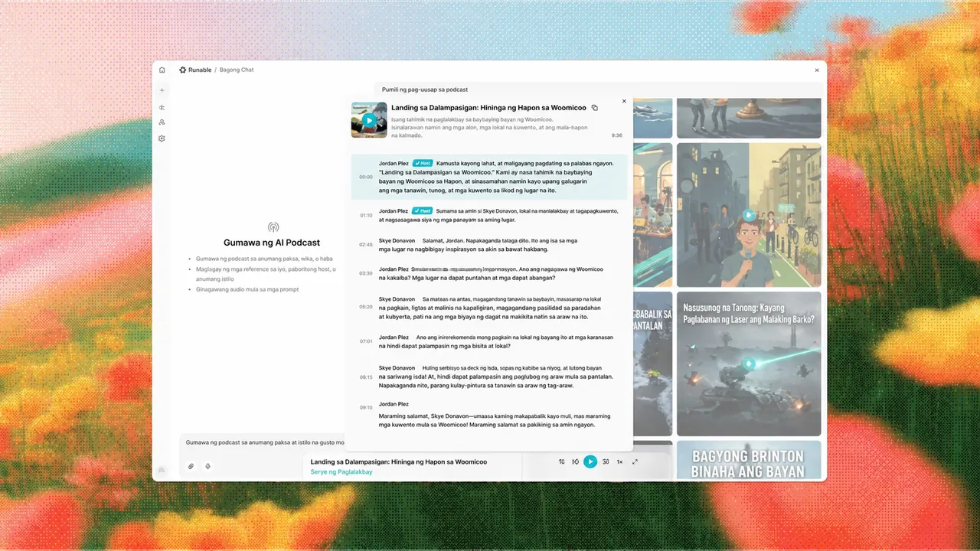
Task: Click the attachment paperclip icon
Action: pos(191,466)
